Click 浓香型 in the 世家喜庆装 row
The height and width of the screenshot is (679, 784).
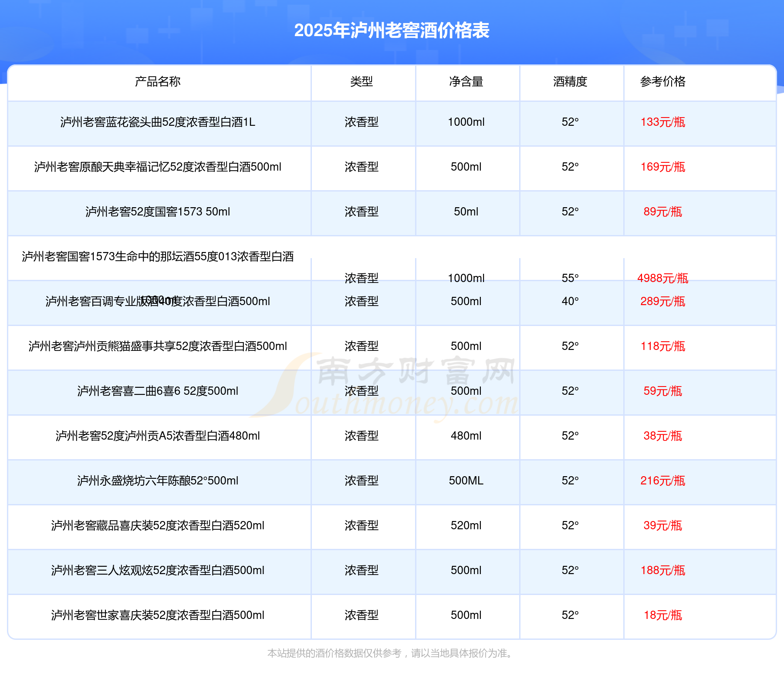tap(362, 615)
